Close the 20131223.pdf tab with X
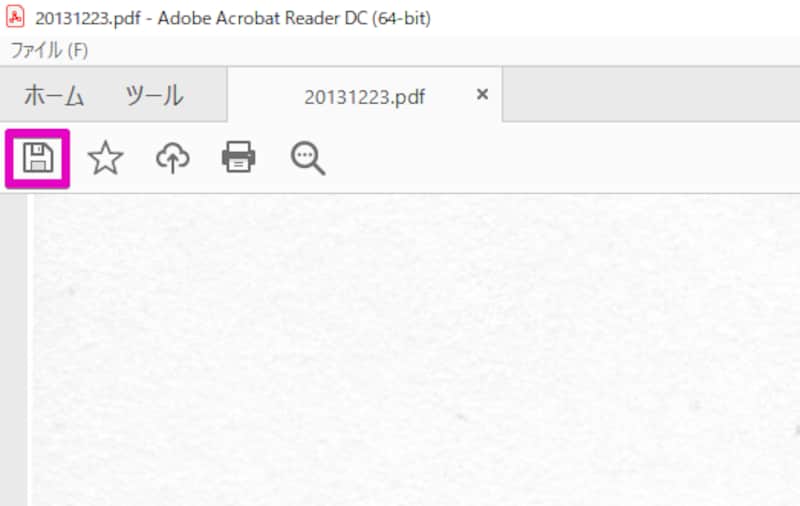Image resolution: width=800 pixels, height=506 pixels. coord(482,94)
